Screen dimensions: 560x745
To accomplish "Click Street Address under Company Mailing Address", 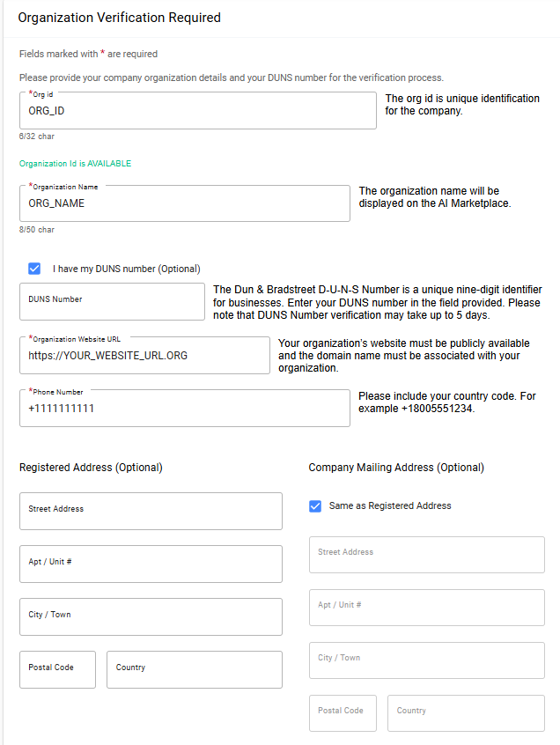I will [x=426, y=554].
